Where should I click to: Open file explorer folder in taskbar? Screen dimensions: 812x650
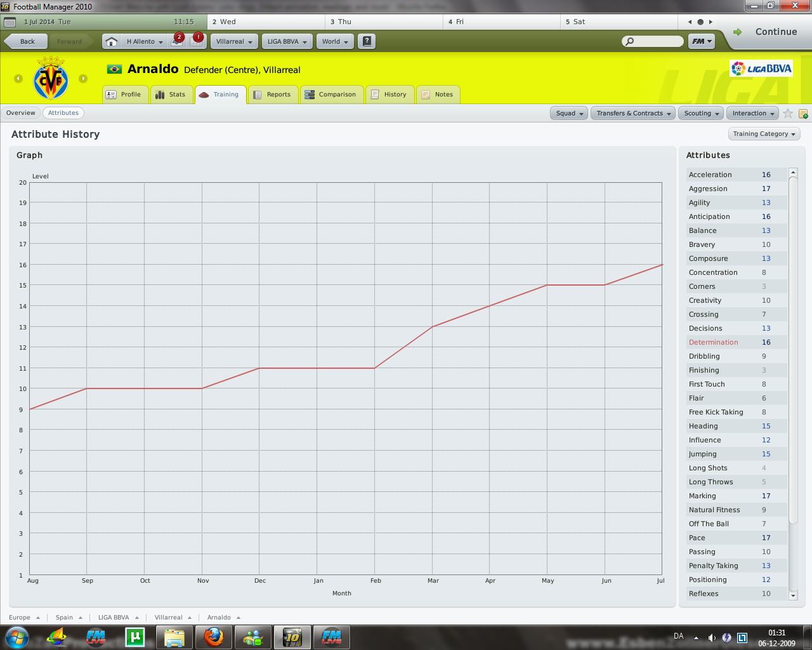174,637
